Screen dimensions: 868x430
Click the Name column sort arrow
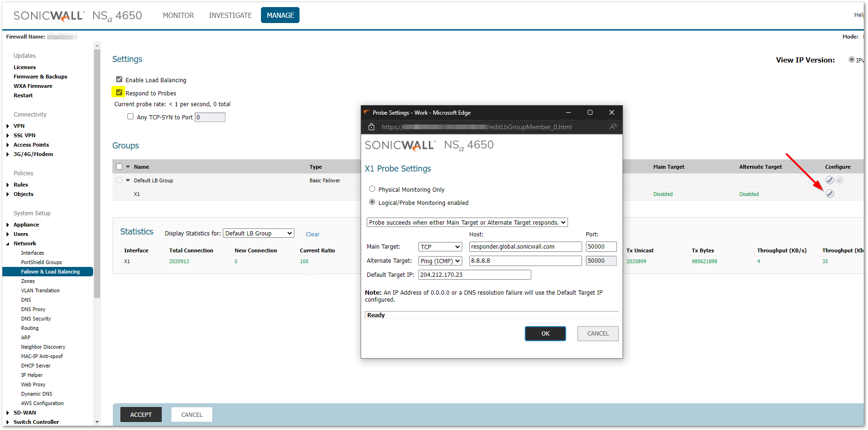(128, 167)
